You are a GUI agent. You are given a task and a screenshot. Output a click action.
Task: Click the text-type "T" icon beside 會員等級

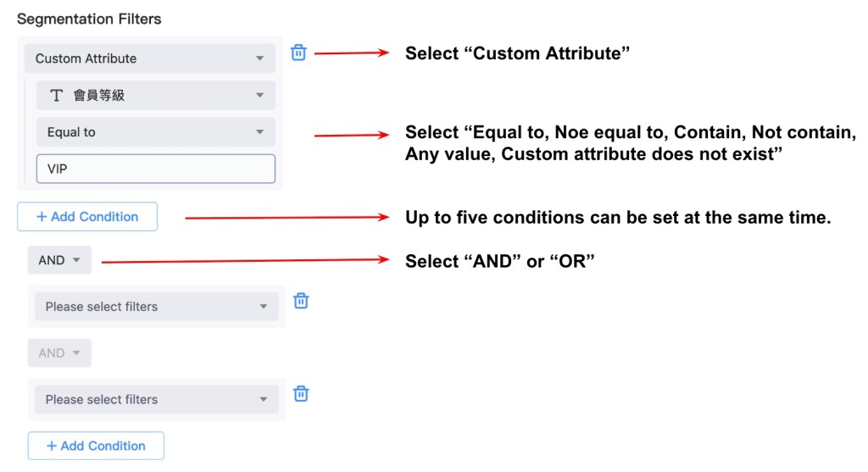click(x=57, y=96)
